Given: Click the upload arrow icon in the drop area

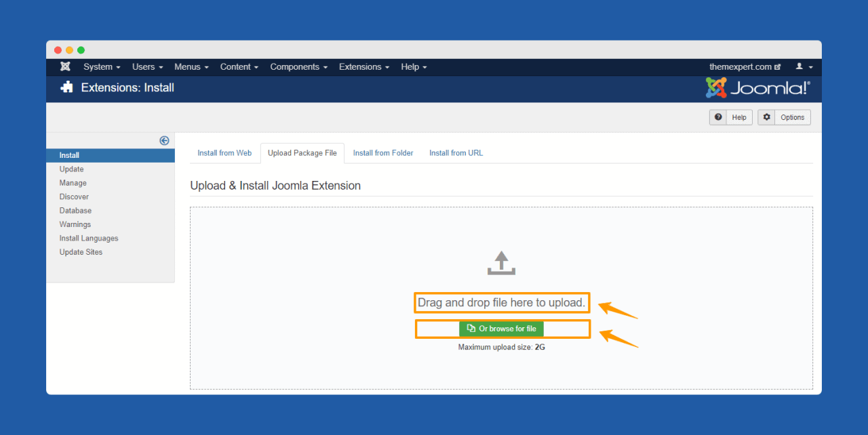Looking at the screenshot, I should [x=501, y=263].
